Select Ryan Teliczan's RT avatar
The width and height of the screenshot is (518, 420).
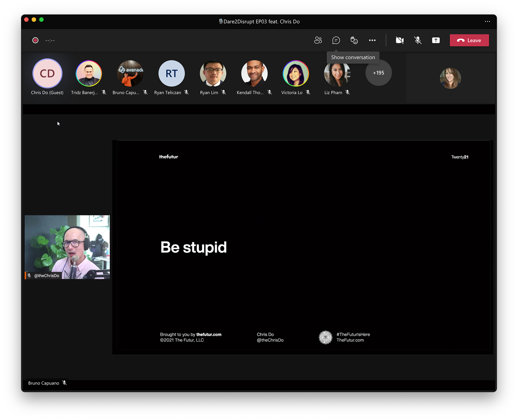(171, 73)
